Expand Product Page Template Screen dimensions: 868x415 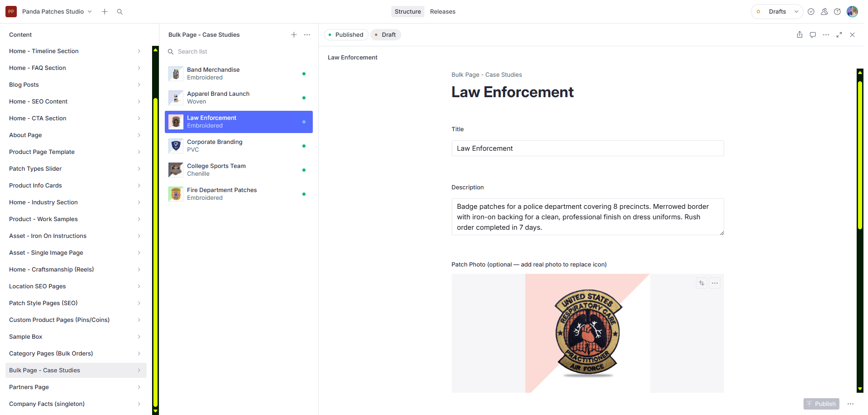(75, 152)
